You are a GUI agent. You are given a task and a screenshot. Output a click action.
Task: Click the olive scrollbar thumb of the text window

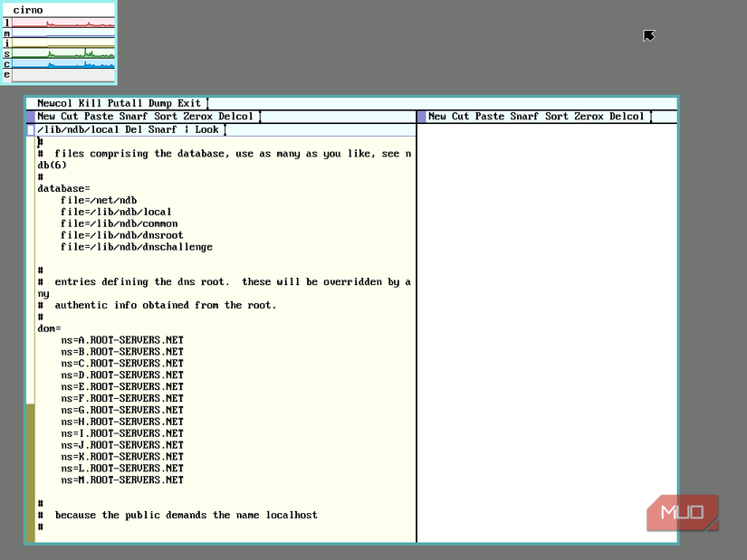pyautogui.click(x=31, y=473)
